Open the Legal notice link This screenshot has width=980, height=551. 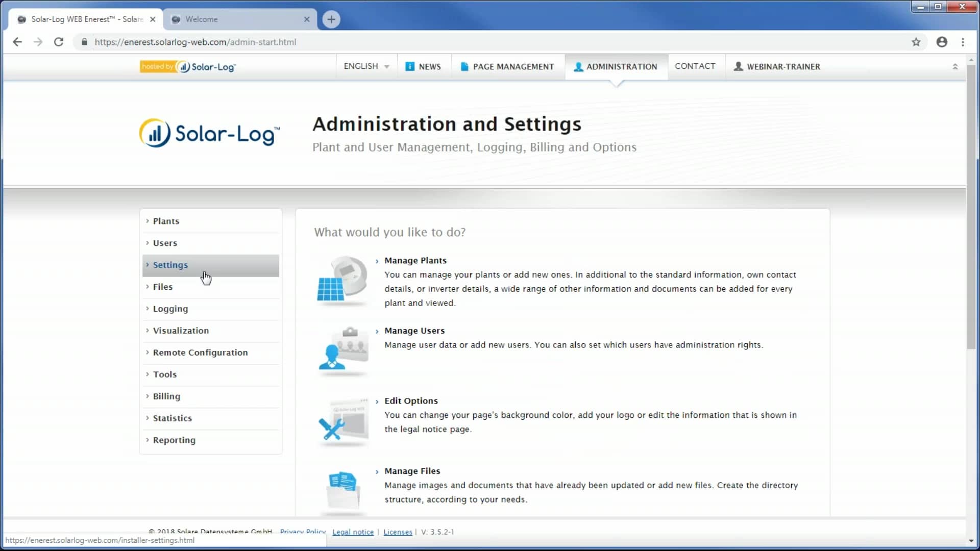click(353, 532)
